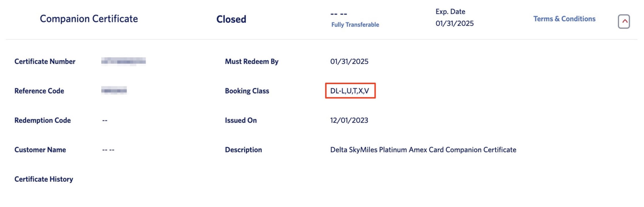Click the Exp. Date value 01/31/2025
The width and height of the screenshot is (644, 207).
coord(454,23)
